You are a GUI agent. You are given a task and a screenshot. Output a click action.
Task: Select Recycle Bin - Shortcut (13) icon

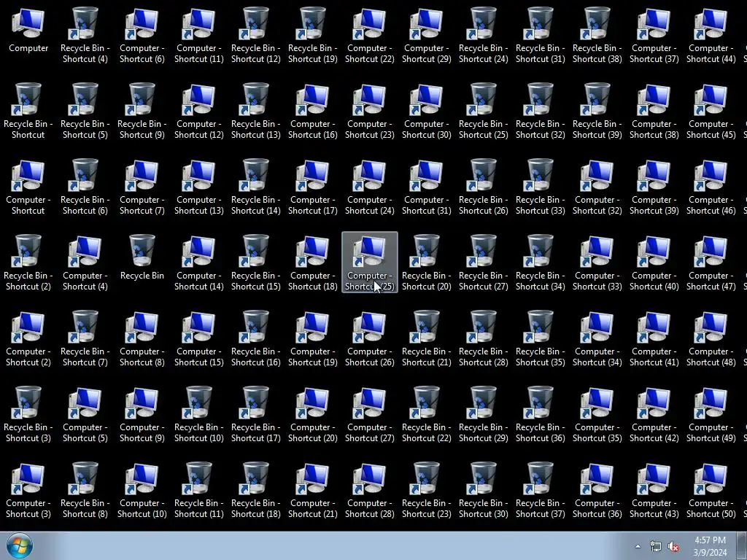pos(256,111)
